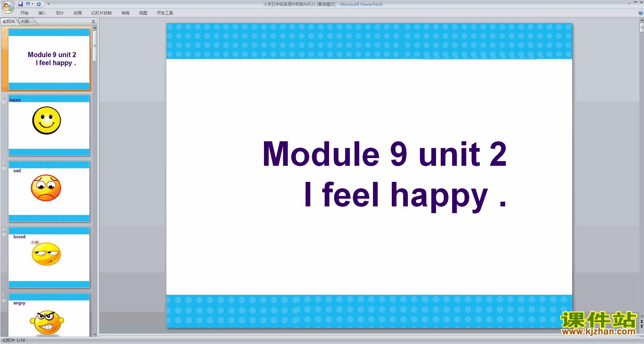Screen dimensions: 644x344
Task: Customize the Quick Access Toolbar dropdown
Action: pyautogui.click(x=48, y=4)
